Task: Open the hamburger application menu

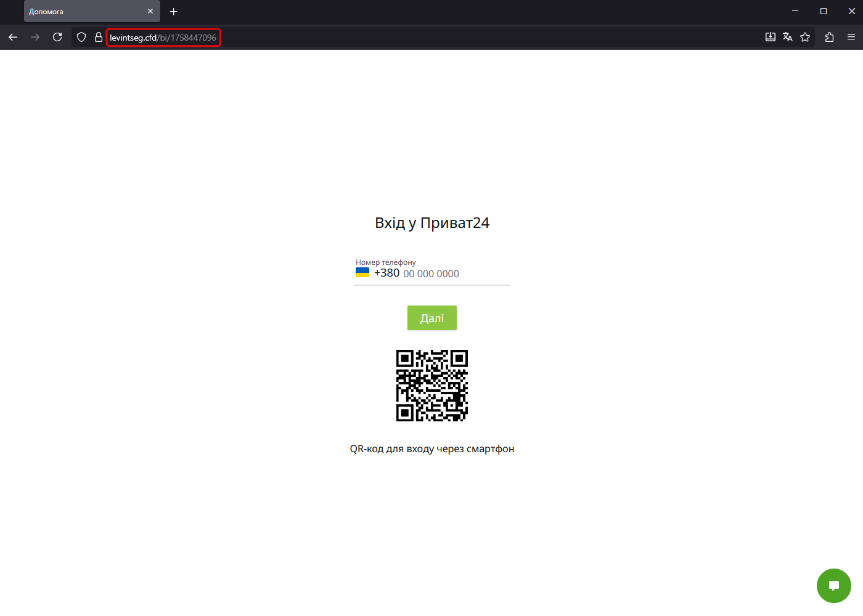Action: 851,38
